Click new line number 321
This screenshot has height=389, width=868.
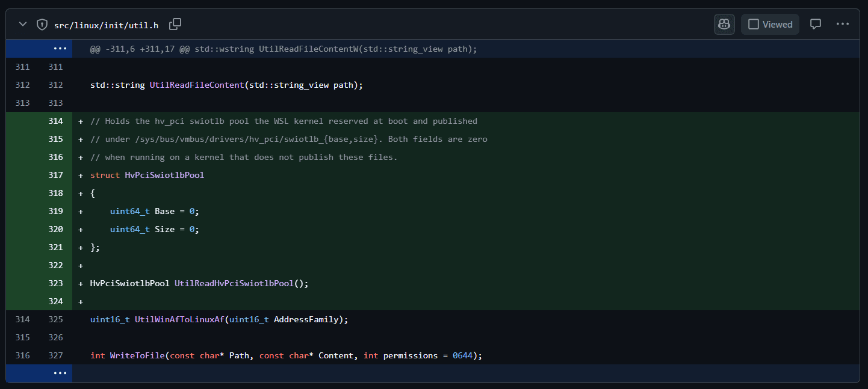click(x=56, y=247)
